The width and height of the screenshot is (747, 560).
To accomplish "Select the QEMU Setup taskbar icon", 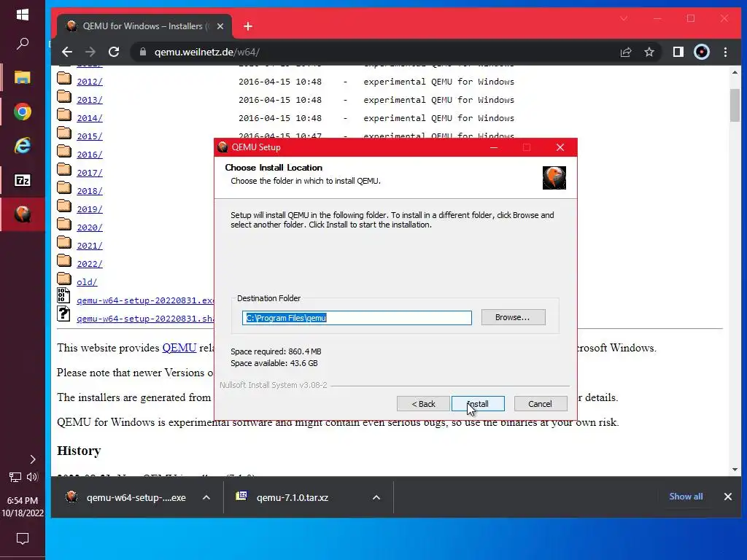I will point(23,214).
